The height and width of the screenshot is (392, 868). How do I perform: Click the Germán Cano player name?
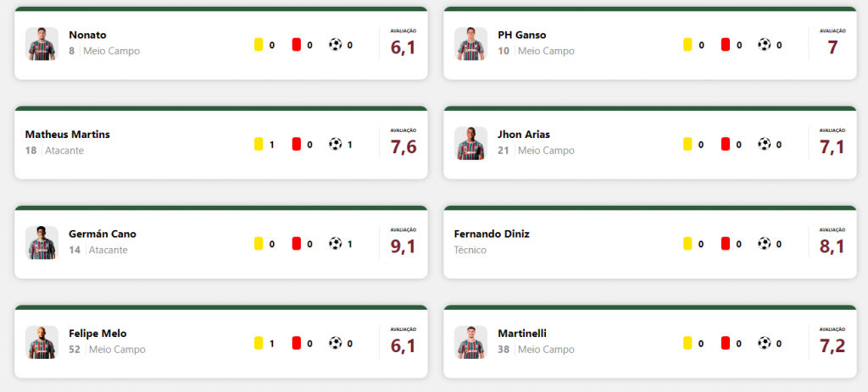point(103,234)
